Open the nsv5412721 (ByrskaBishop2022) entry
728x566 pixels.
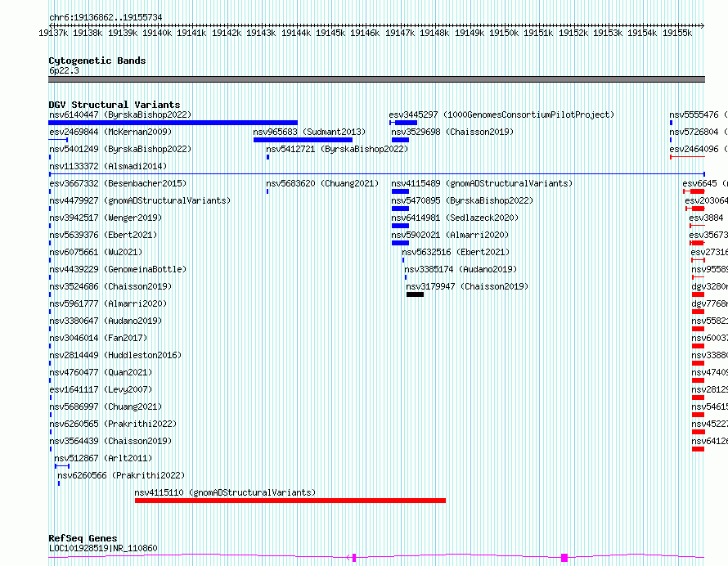337,149
